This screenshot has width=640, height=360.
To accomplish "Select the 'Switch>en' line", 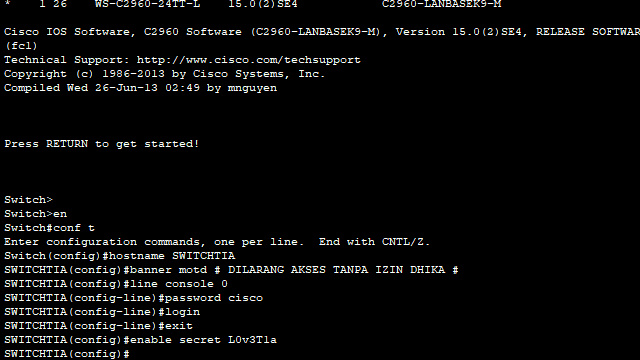I will coord(36,214).
